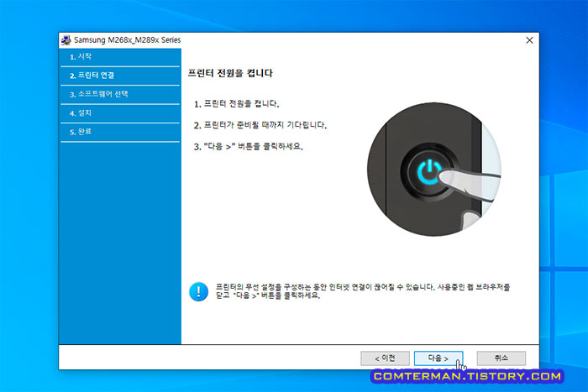Select step 5. 완료 in sidebar
This screenshot has width=588, height=392.
click(x=120, y=132)
